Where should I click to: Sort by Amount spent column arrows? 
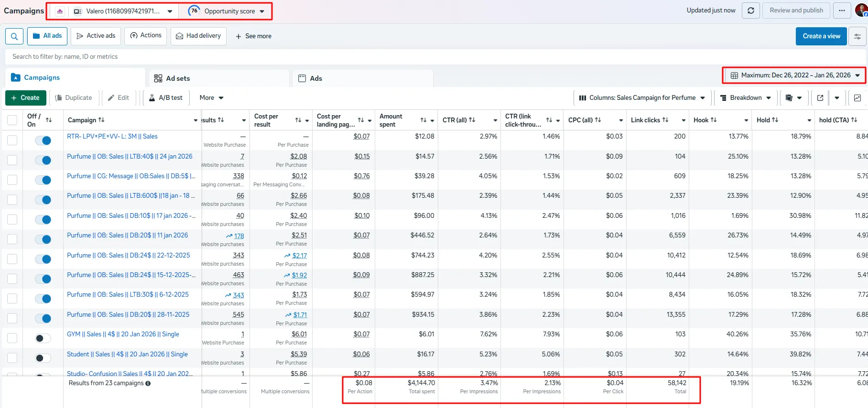pos(423,120)
